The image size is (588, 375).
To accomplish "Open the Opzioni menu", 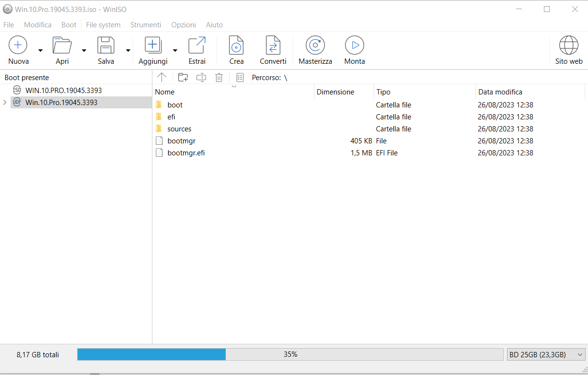I will click(x=184, y=25).
